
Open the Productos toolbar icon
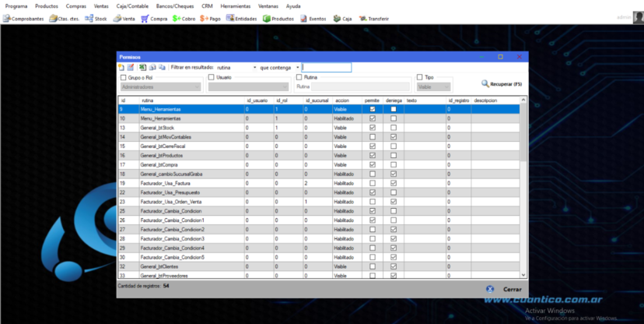pos(278,19)
